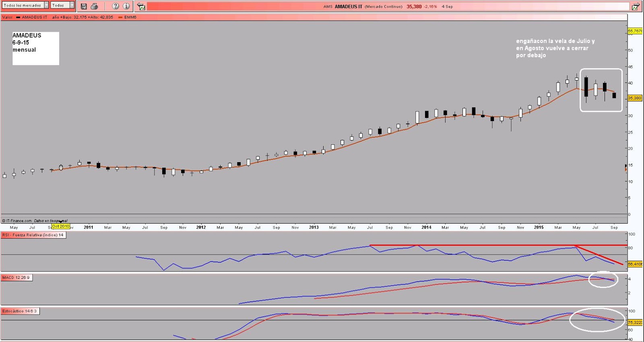The width and height of the screenshot is (644, 342).
Task: Click the '2013' year label on time axis
Action: click(314, 227)
